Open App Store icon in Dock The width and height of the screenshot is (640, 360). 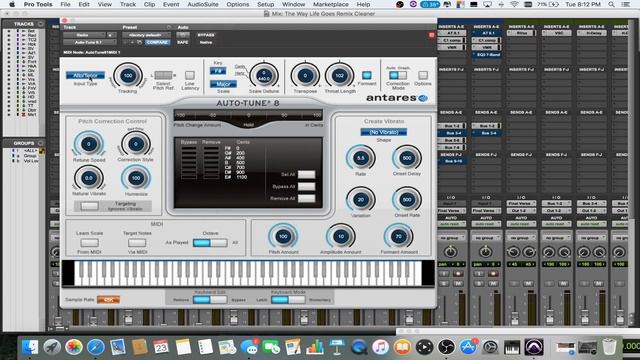click(x=468, y=347)
